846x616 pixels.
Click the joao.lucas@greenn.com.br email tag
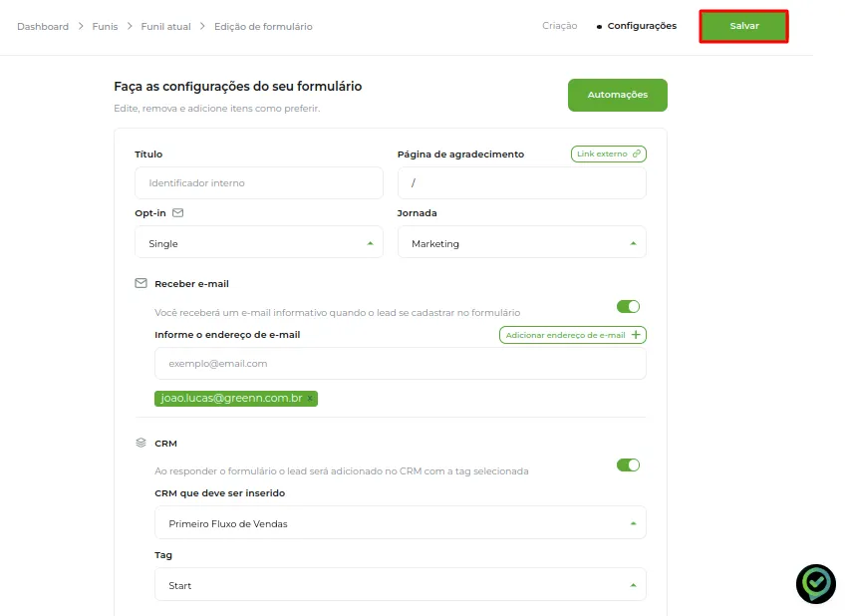[236, 399]
